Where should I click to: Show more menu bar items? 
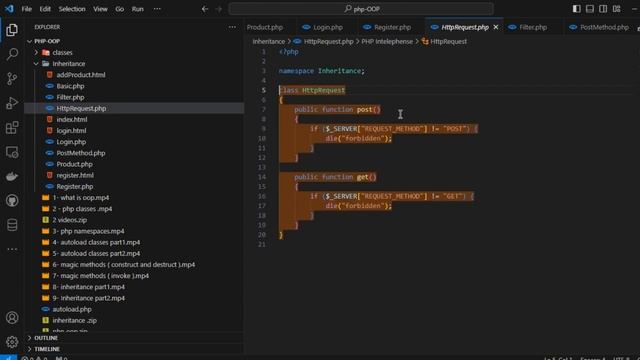(157, 9)
